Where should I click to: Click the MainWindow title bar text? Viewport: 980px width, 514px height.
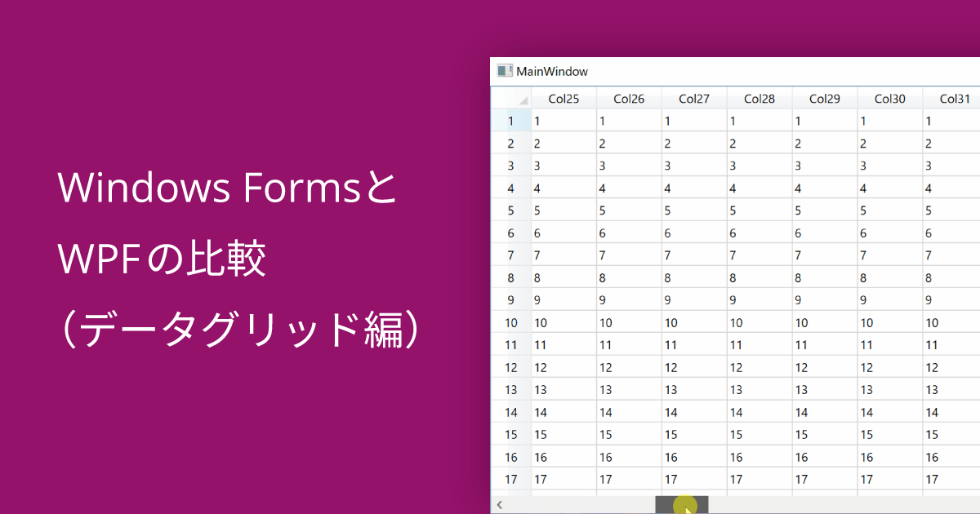click(551, 72)
